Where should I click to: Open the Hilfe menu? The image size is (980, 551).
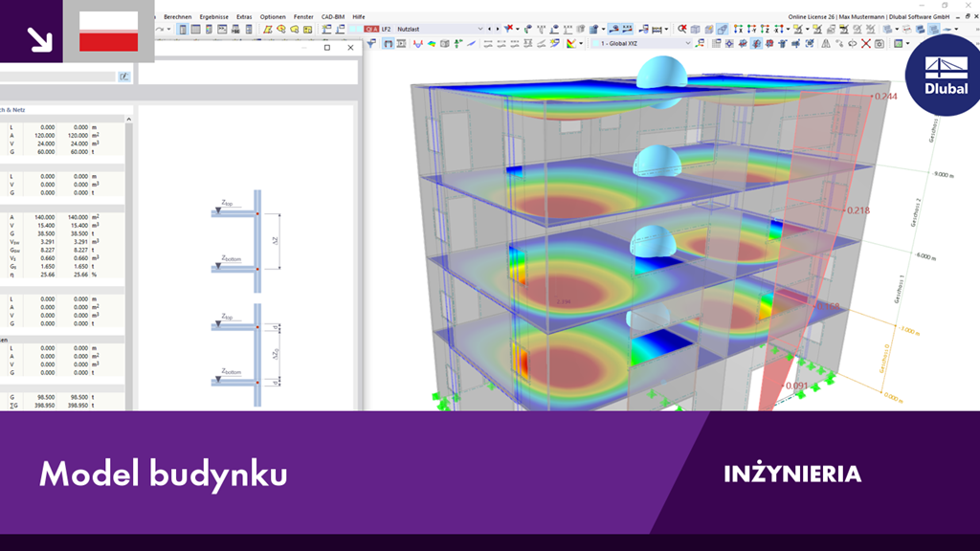click(358, 17)
